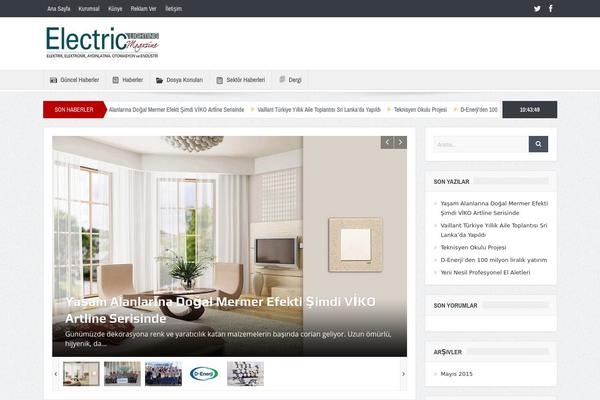
Task: Open the Twitter profile icon
Action: click(x=537, y=8)
